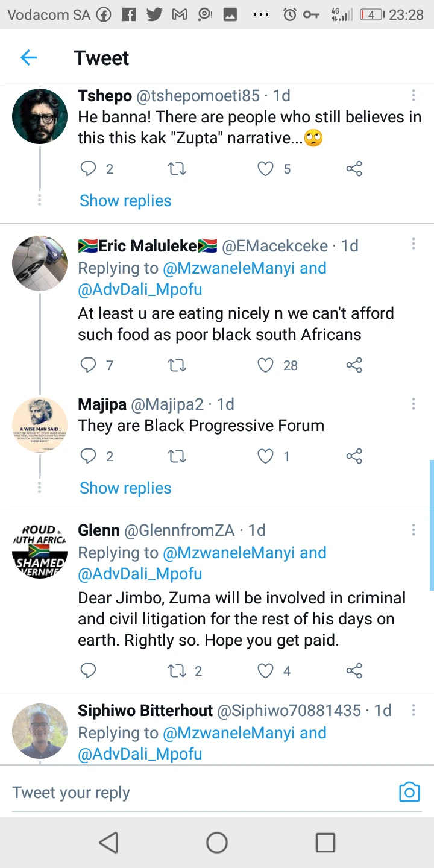Viewport: 434px width, 868px height.
Task: Reply to Eric Maluleke's tweet
Action: coord(89,365)
